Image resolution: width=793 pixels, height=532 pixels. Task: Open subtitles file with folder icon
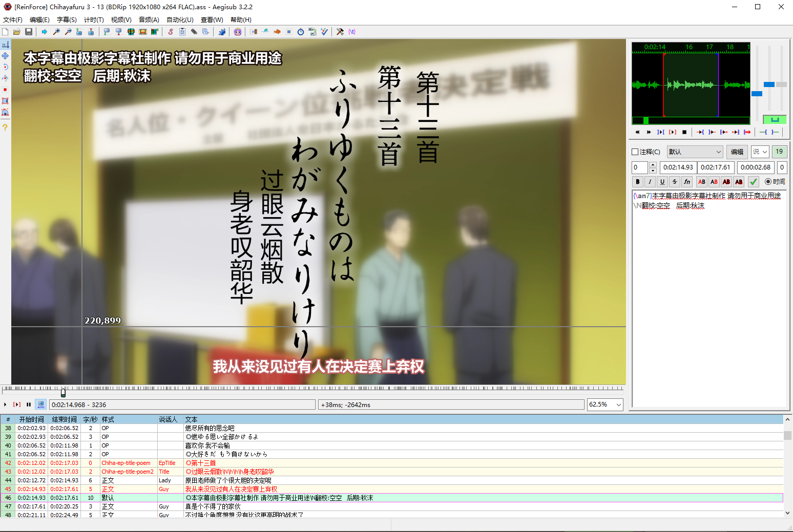[17, 32]
